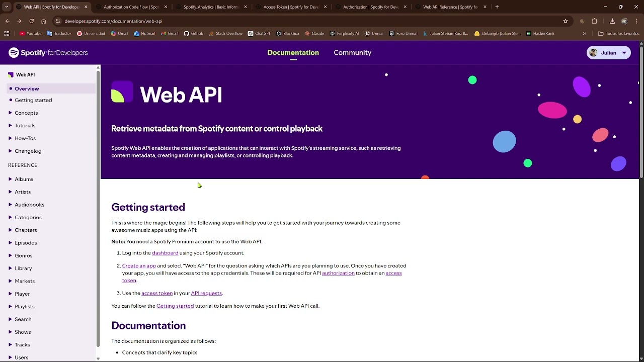Open the Youtube bookmark
Image resolution: width=644 pixels, height=362 pixels.
(x=31, y=34)
